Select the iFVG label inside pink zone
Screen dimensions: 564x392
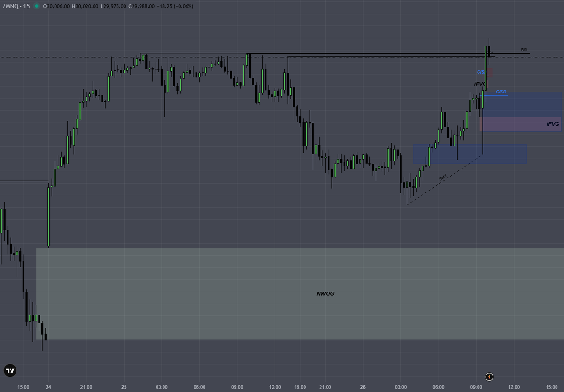click(553, 124)
